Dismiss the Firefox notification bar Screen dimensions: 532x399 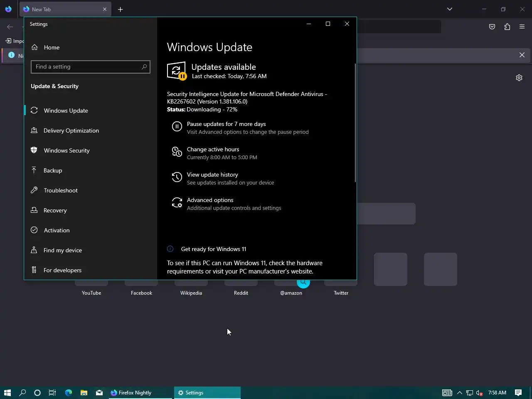pos(522,55)
